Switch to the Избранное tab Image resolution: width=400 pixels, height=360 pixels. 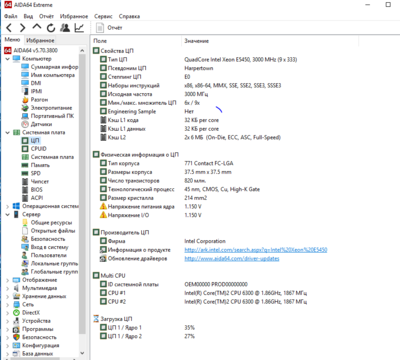[40, 40]
